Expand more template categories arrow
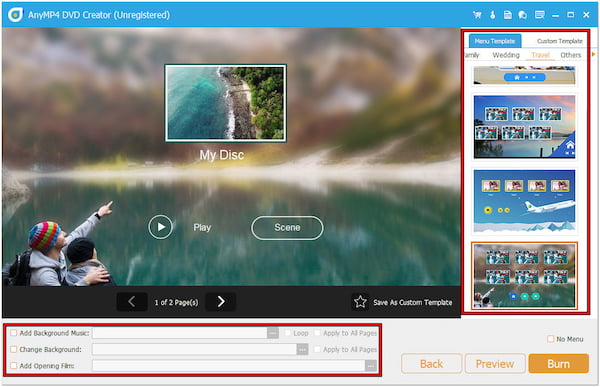This screenshot has height=387, width=600. (x=593, y=54)
